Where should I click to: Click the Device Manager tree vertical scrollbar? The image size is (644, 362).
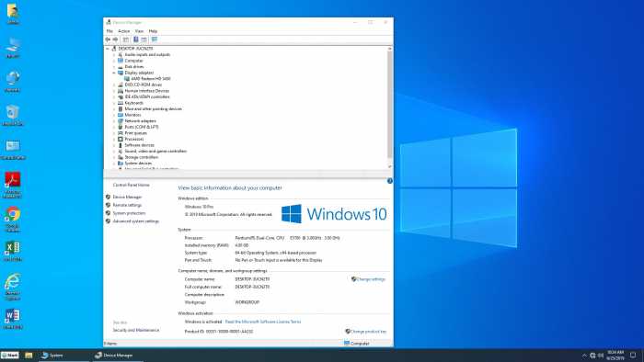389,105
